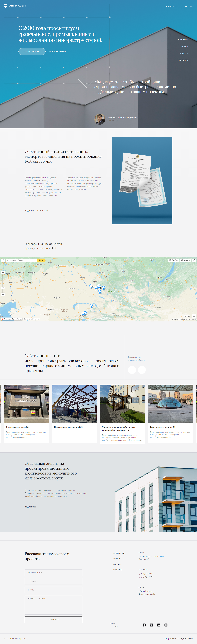This screenshot has height=644, width=197.
Task: Click ПОДРОБНЕЕ О НАС link
Action: coord(58,52)
